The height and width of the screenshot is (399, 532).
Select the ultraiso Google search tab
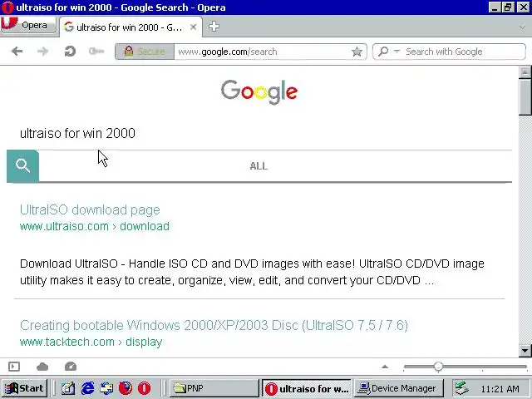[x=131, y=27]
